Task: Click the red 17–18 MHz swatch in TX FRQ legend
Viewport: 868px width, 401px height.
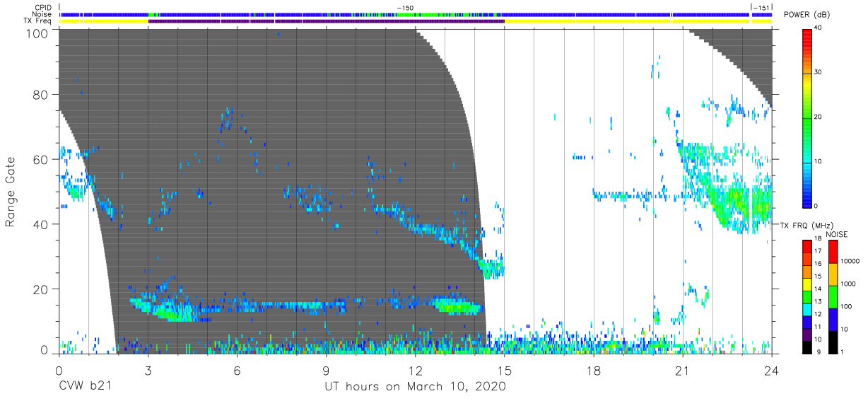Action: click(808, 247)
